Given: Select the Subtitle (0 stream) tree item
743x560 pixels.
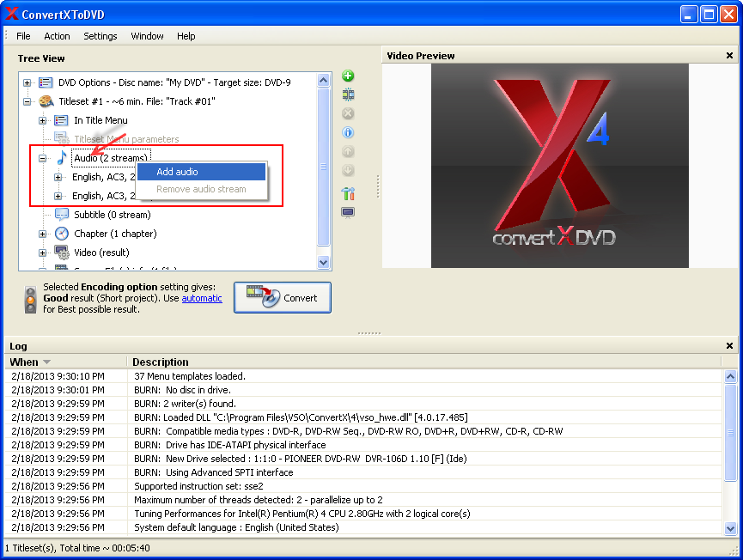Looking at the screenshot, I should pos(113,215).
